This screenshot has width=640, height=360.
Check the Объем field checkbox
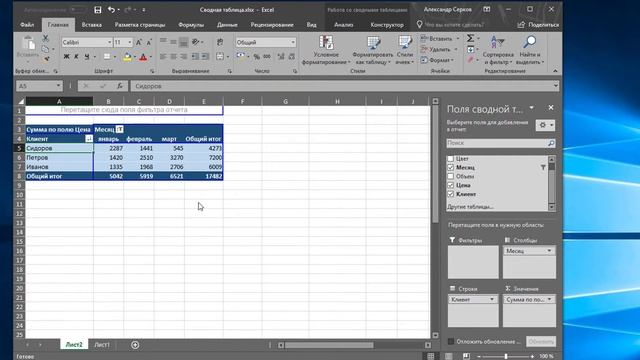pos(451,176)
